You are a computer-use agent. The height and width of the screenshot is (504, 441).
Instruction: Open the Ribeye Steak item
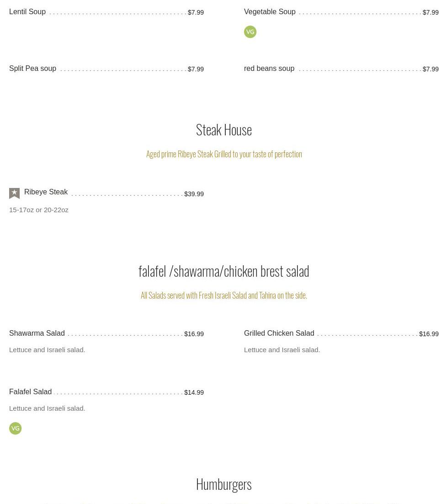pos(46,192)
